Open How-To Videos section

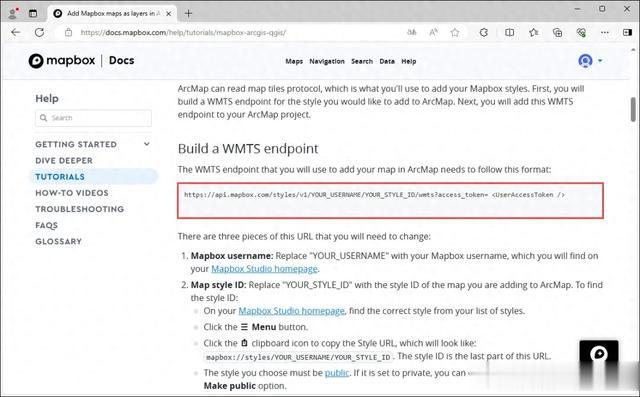click(x=72, y=193)
